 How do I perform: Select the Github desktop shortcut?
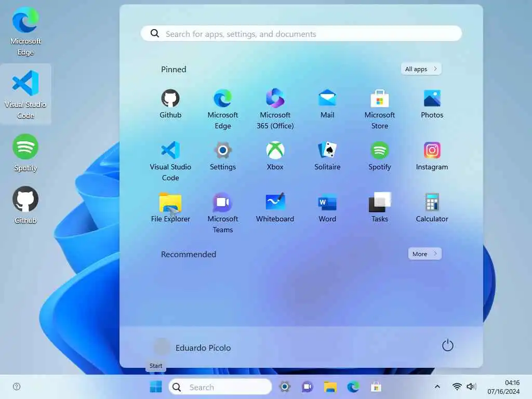pos(25,205)
